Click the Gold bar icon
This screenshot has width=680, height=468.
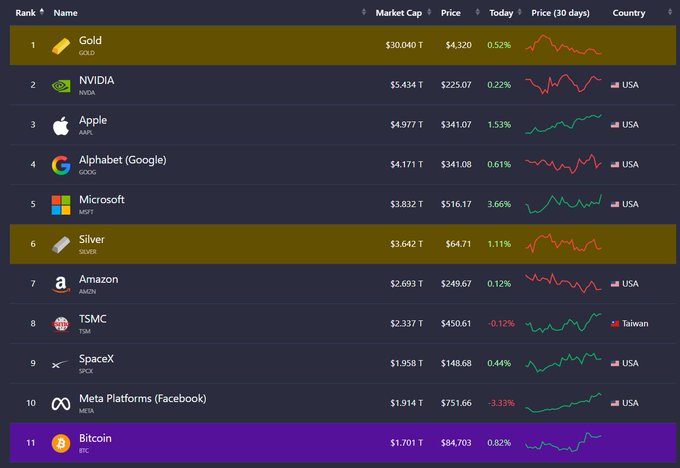click(x=61, y=46)
